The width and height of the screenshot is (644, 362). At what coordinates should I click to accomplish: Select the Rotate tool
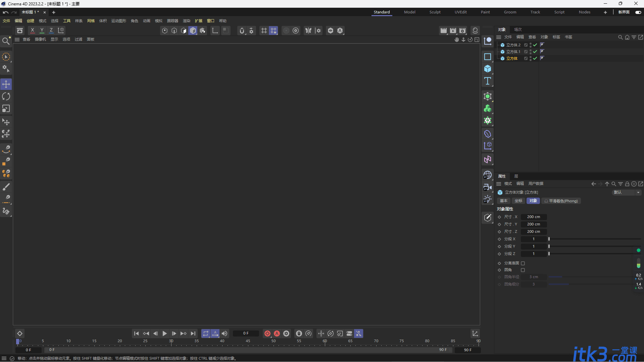6,97
